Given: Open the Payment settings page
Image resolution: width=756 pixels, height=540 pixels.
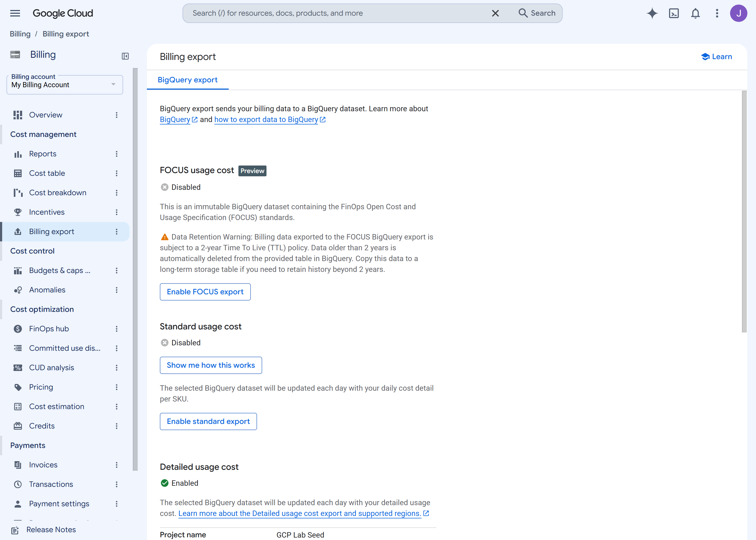Looking at the screenshot, I should click(x=59, y=504).
